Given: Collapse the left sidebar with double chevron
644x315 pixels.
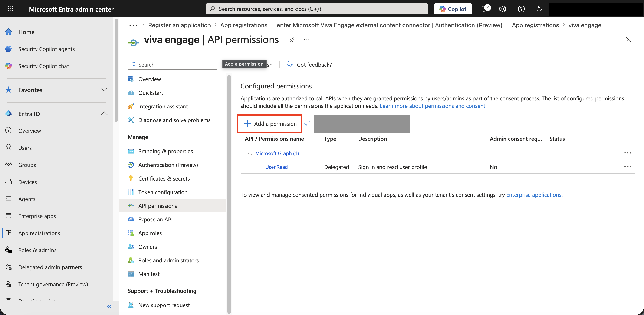Looking at the screenshot, I should (x=109, y=306).
